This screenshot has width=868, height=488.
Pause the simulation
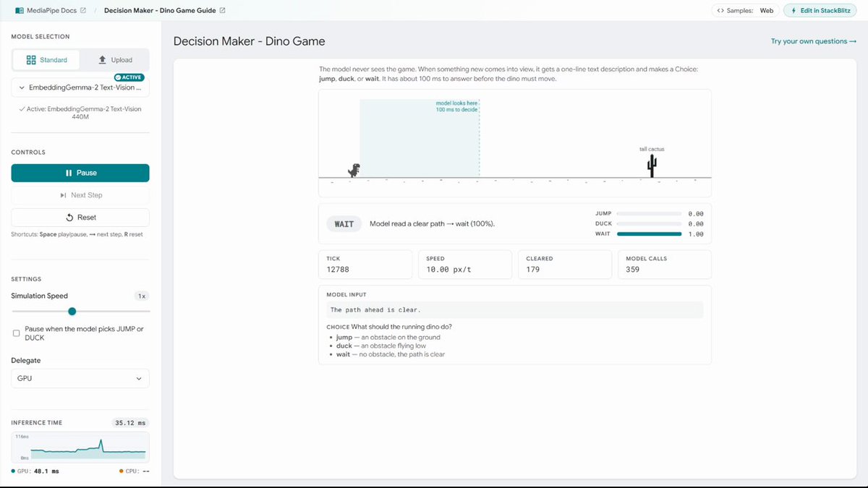[80, 173]
